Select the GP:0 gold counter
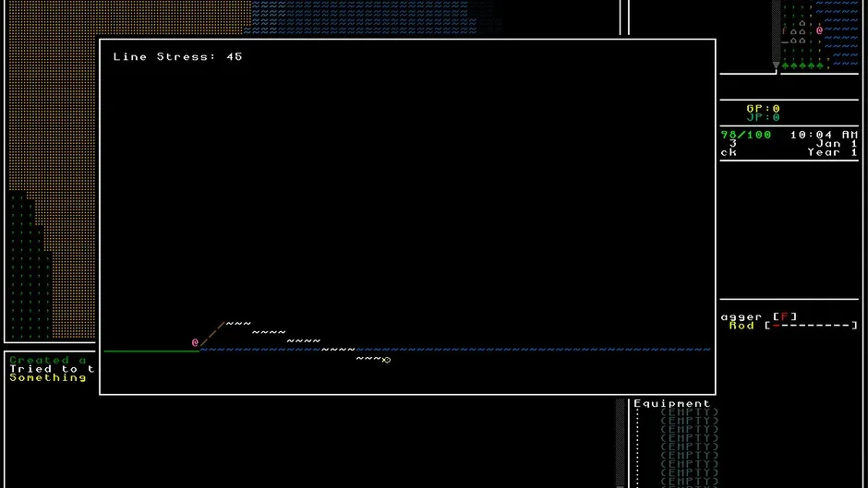The image size is (868, 488). [763, 109]
